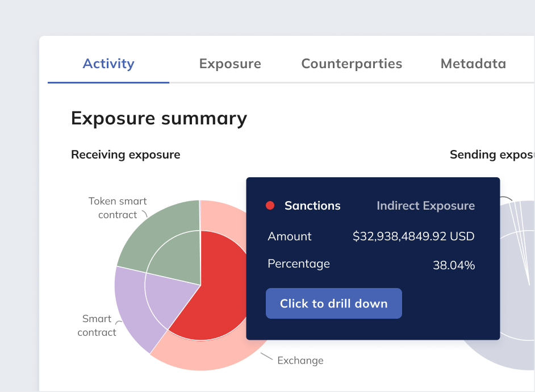Click the $32,938,4849.92 USD amount value
The width and height of the screenshot is (535, 392).
[x=413, y=236]
